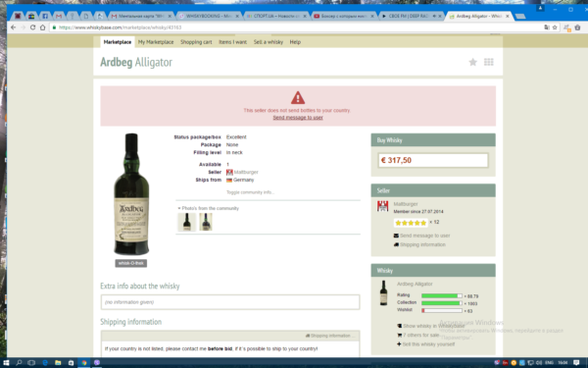
Task: Open the My Marketplace tab
Action: tap(156, 42)
